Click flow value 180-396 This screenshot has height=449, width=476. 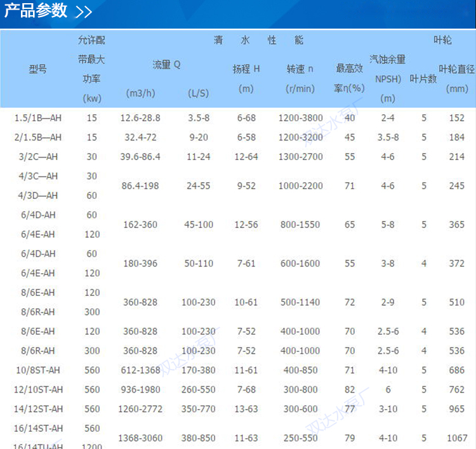(140, 264)
